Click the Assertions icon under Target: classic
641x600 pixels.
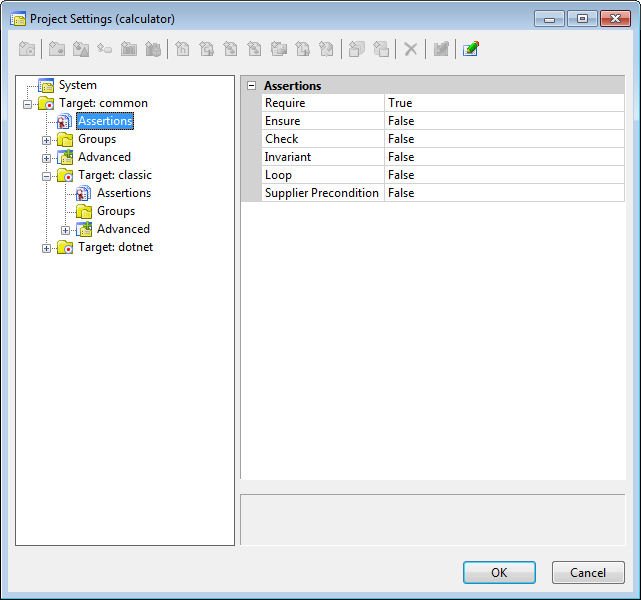[x=84, y=193]
